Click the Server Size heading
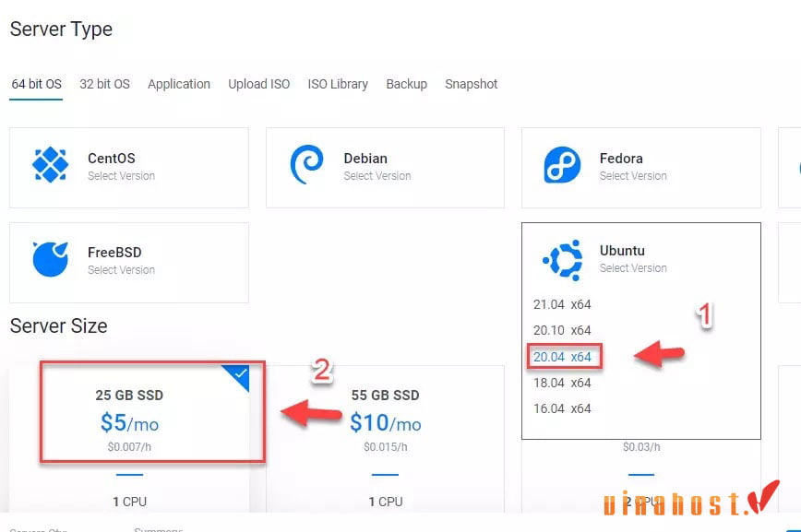This screenshot has width=801, height=532. click(59, 326)
